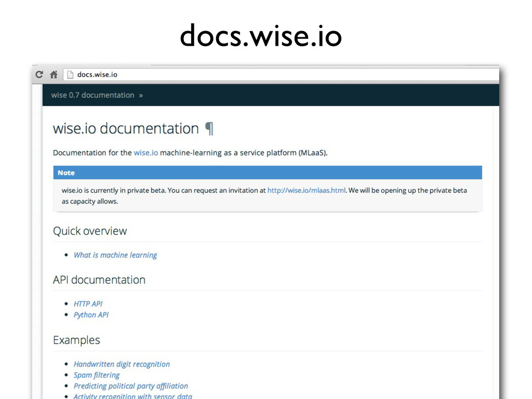The height and width of the screenshot is (399, 532).
Task: Open the http://wise.io/mlaas.html invitation link
Action: coord(307,190)
